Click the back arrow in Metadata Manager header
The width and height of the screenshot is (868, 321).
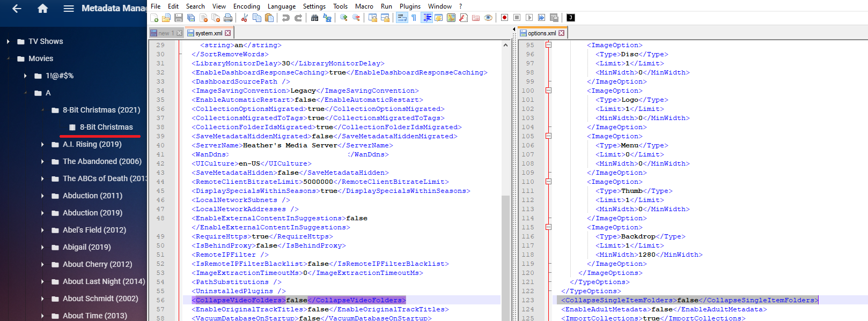coord(17,9)
